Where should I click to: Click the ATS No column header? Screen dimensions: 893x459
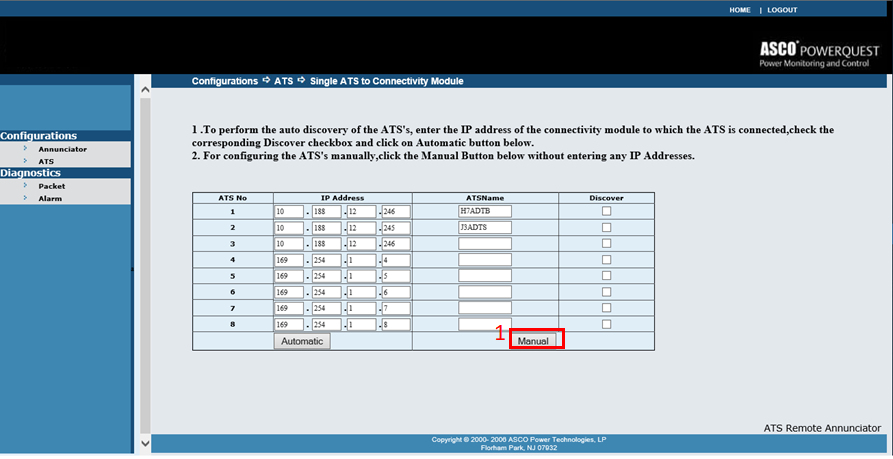coord(232,198)
